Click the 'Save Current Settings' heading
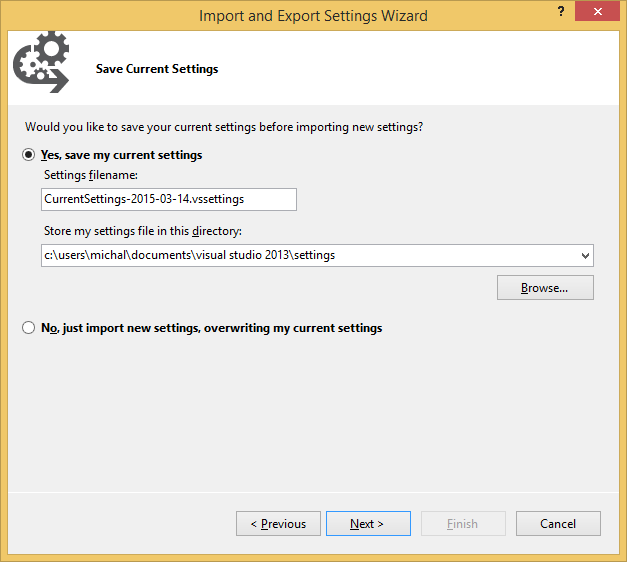 [x=157, y=69]
